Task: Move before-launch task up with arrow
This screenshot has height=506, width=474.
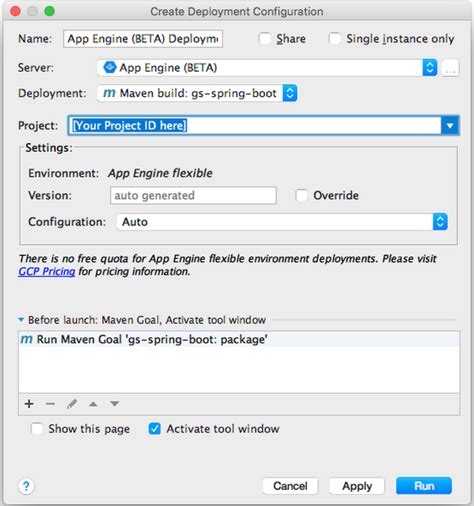Action: coord(93,404)
